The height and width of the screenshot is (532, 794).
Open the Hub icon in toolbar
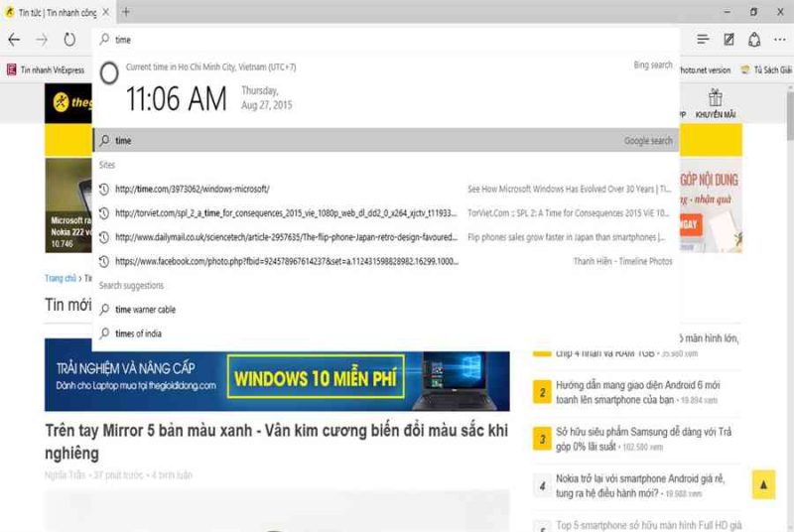click(703, 40)
